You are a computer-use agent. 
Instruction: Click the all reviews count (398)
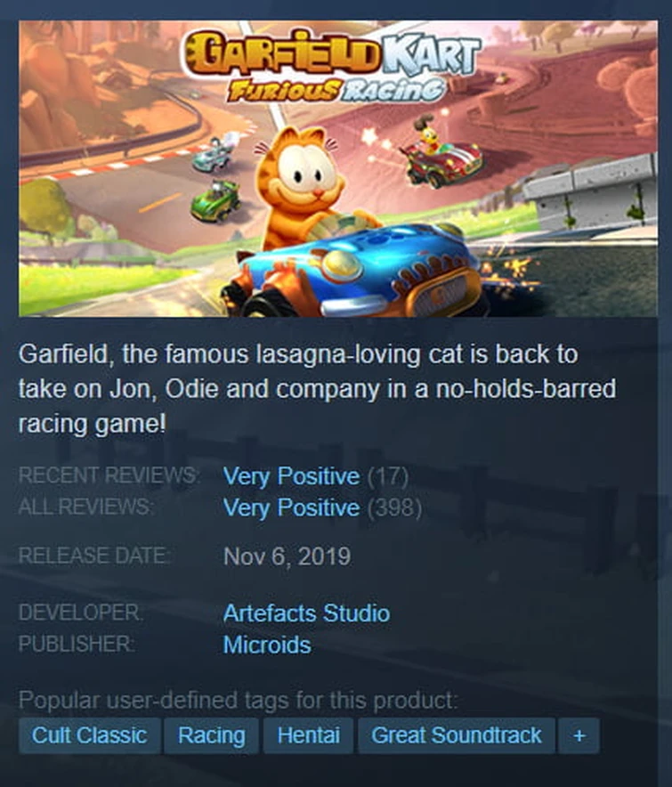click(394, 507)
